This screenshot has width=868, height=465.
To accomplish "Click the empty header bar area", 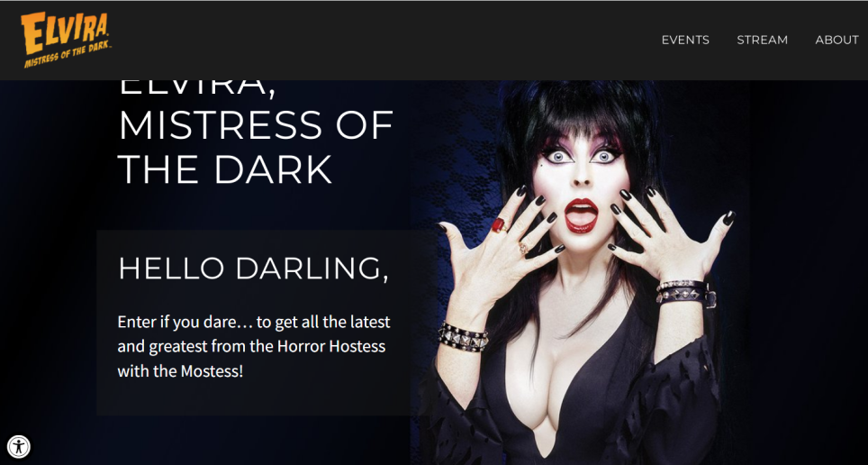I will (387, 40).
